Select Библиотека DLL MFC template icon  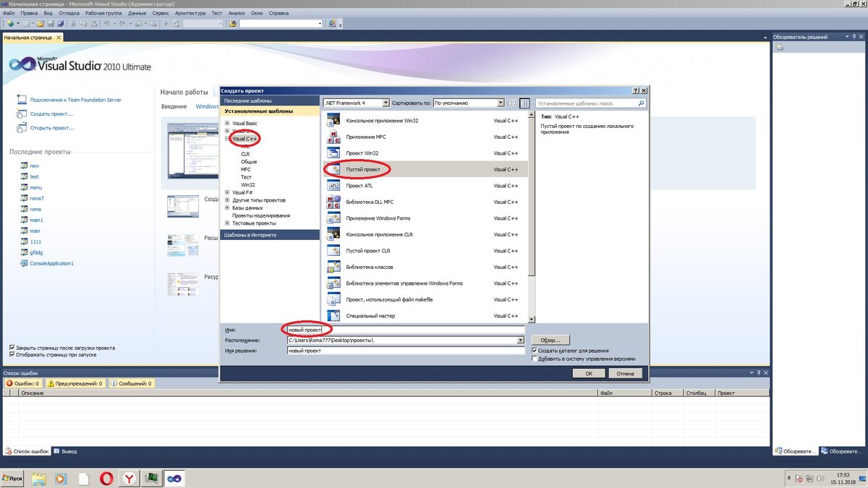click(x=333, y=202)
